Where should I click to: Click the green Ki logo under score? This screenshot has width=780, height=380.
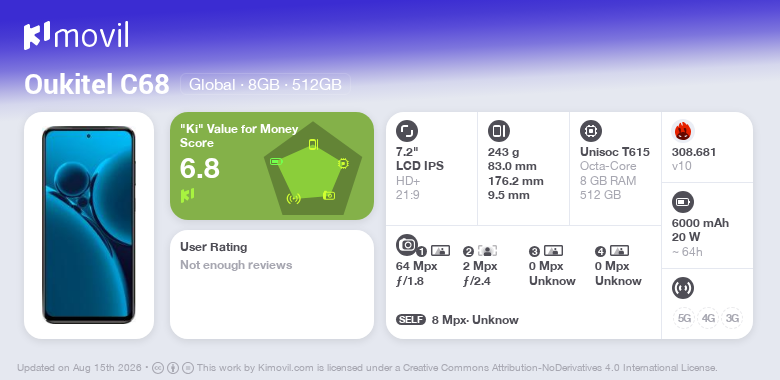187,195
